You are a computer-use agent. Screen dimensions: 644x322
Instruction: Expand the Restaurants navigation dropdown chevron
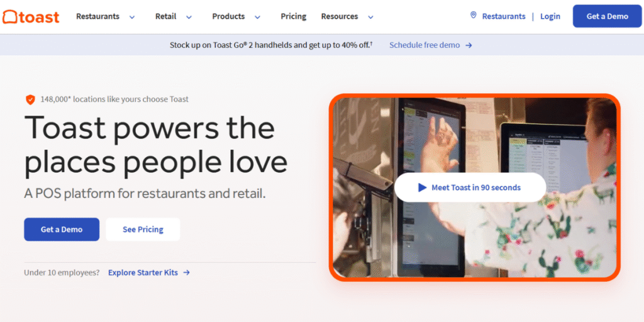tap(132, 17)
